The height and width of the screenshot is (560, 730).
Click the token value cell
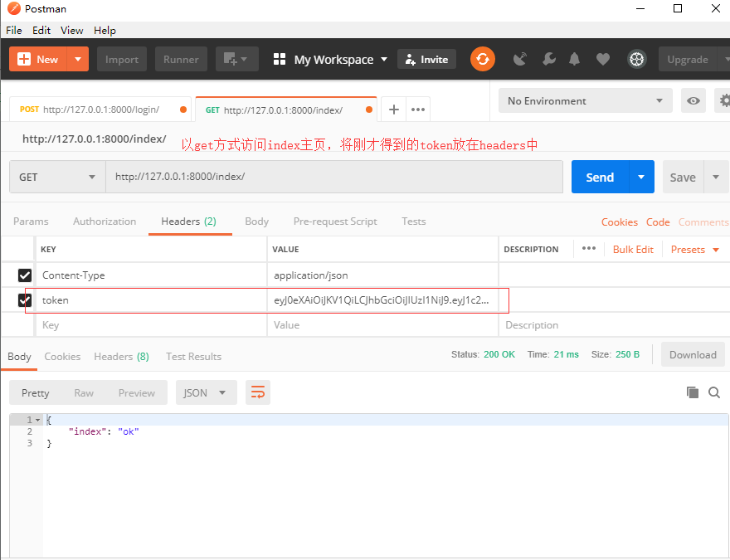pyautogui.click(x=382, y=300)
